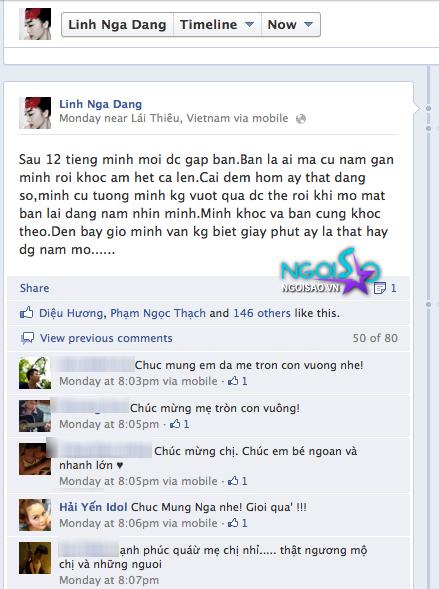Click the thumbs-up icon next to Diệu Hương
This screenshot has height=589, width=439.
click(26, 313)
